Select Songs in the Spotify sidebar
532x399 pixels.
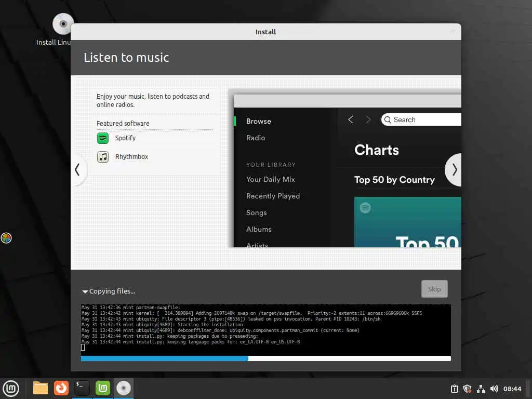(256, 212)
